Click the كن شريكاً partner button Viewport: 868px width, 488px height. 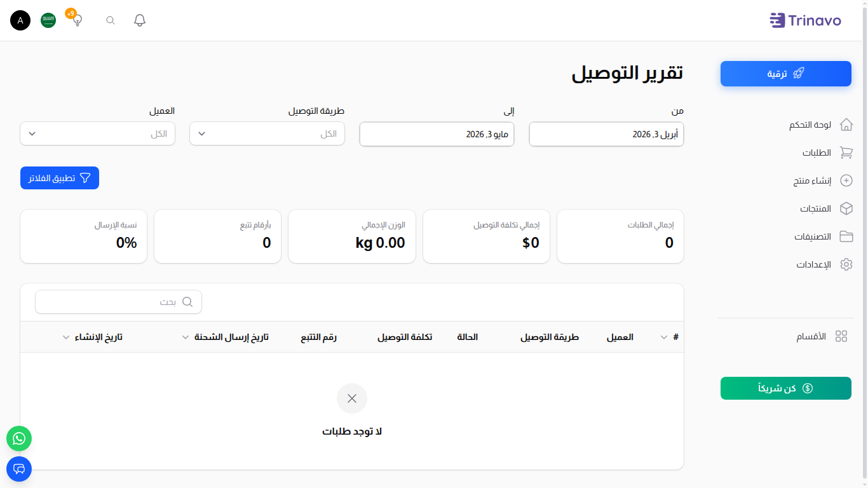[x=786, y=388]
